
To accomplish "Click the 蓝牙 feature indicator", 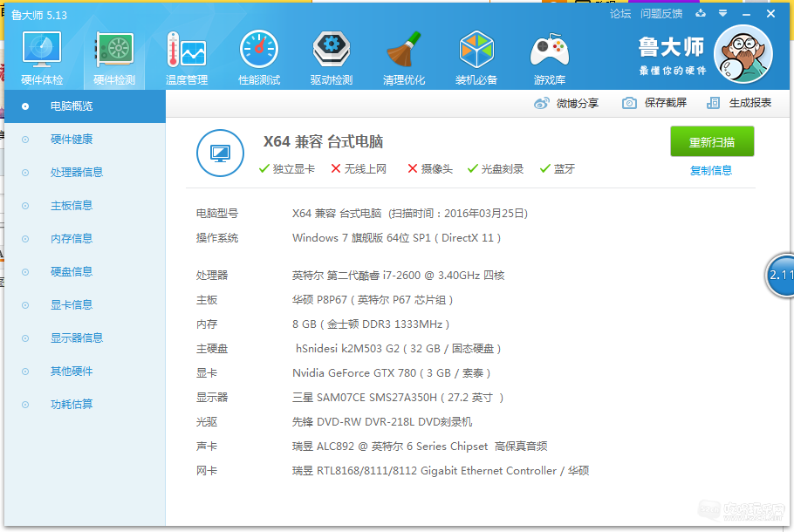I will 558,169.
